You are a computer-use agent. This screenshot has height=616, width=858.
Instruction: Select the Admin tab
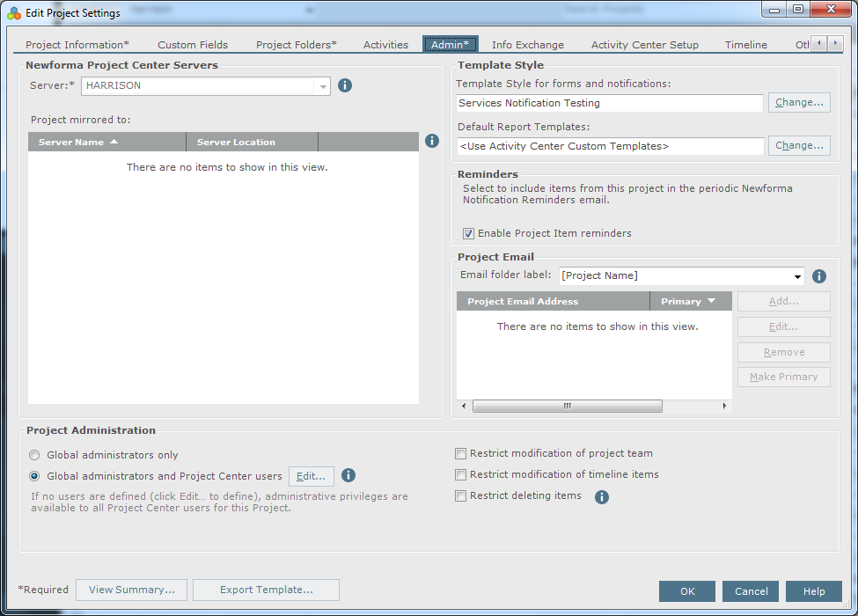450,44
